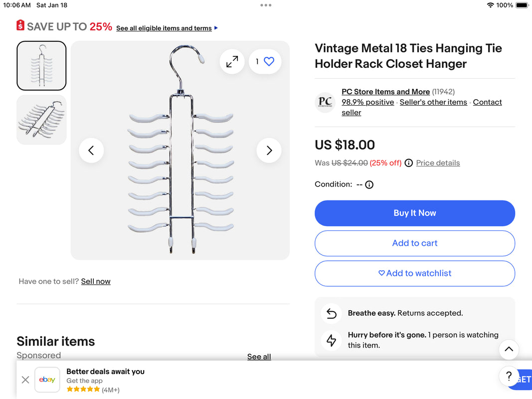532x399 pixels.
Task: Tap the PC Store seller logo
Action: point(325,102)
